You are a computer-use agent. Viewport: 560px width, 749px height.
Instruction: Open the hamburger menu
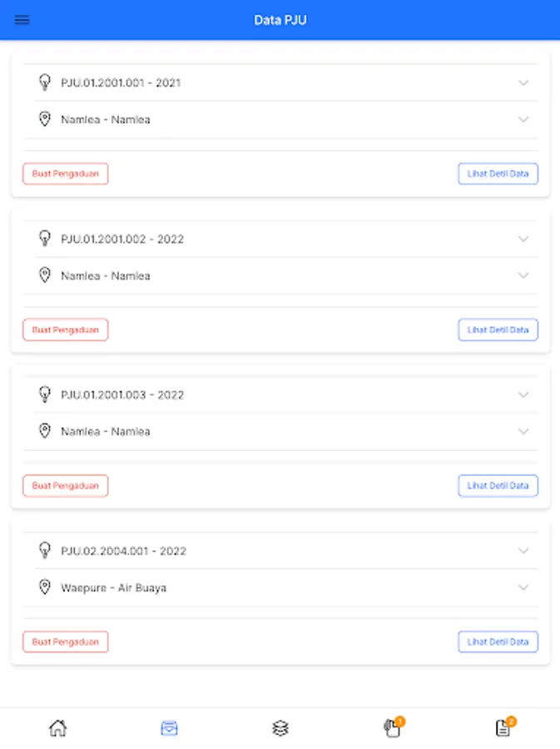(22, 20)
